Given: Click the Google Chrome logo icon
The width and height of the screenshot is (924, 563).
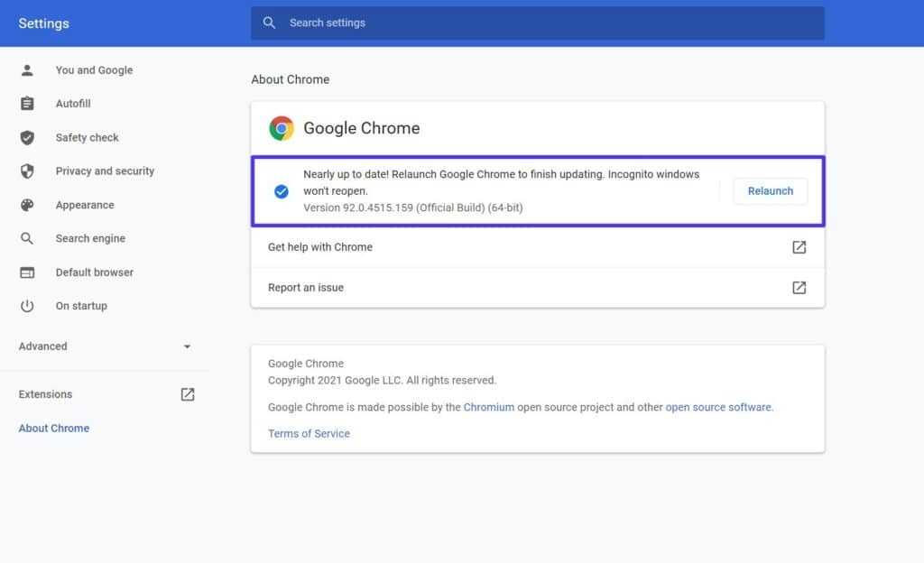Looking at the screenshot, I should click(x=282, y=128).
